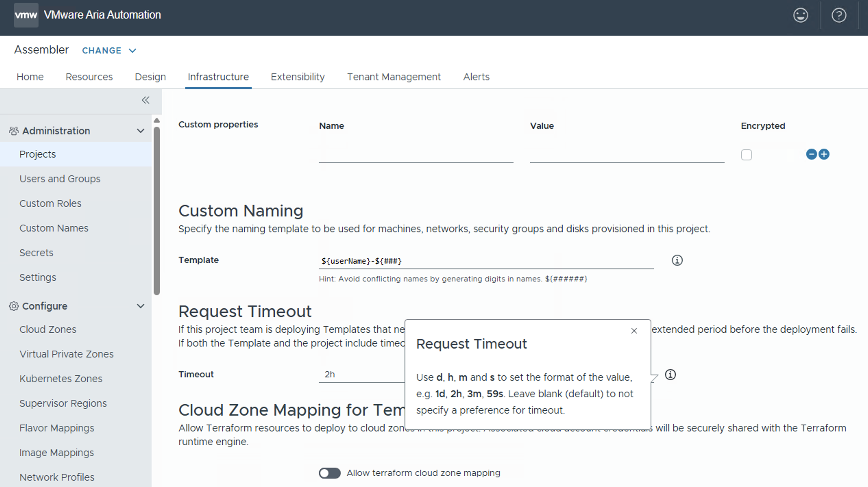This screenshot has height=487, width=868.
Task: Open Secrets in the sidebar
Action: coord(36,253)
